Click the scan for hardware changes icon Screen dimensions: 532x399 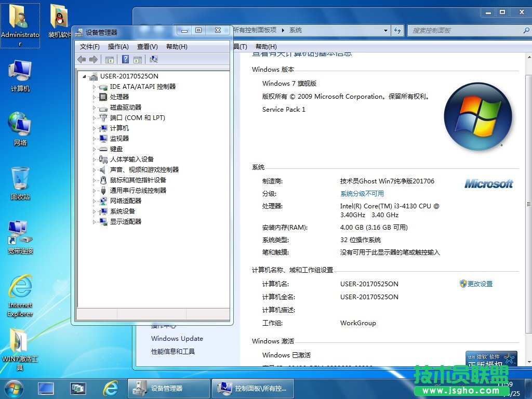154,59
